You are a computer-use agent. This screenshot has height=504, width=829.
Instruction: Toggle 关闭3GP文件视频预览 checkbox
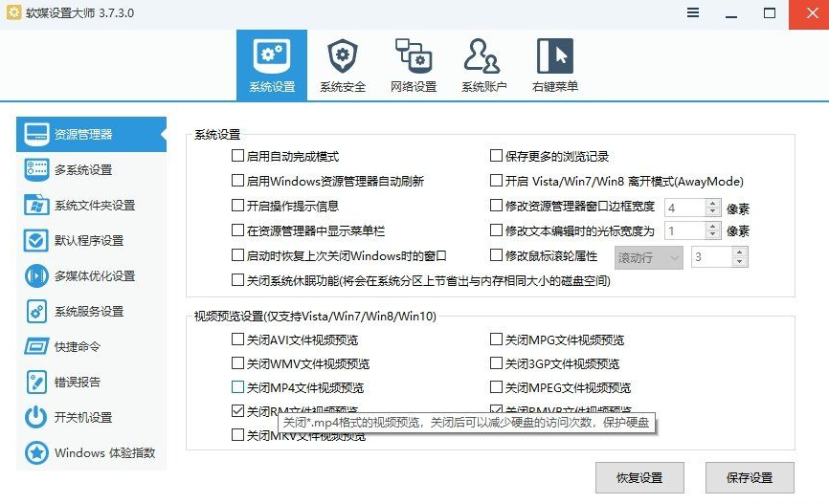(496, 363)
